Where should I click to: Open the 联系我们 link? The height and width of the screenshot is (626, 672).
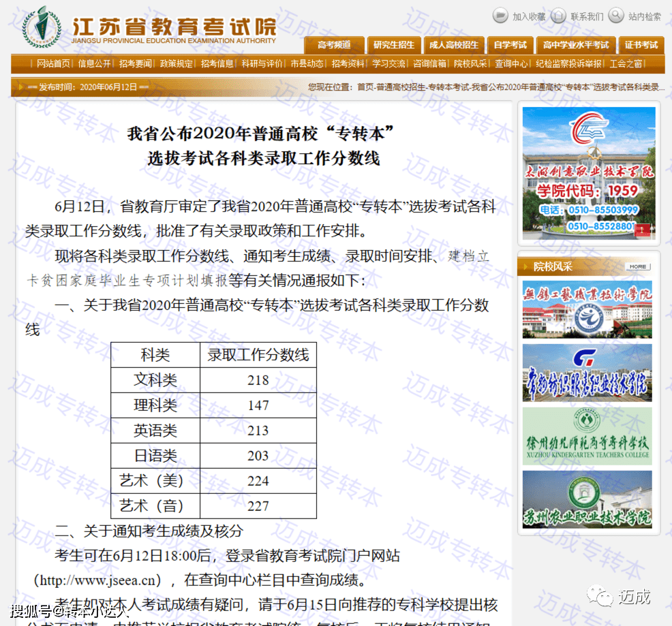pos(587,17)
